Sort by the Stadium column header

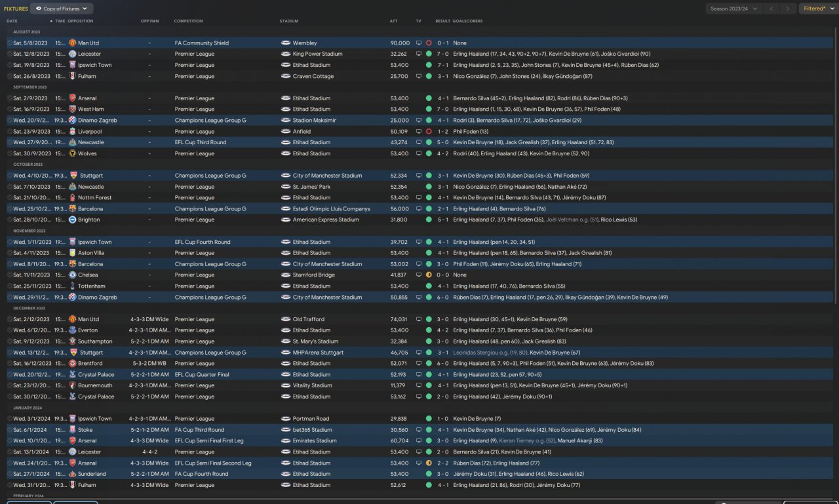(x=289, y=21)
